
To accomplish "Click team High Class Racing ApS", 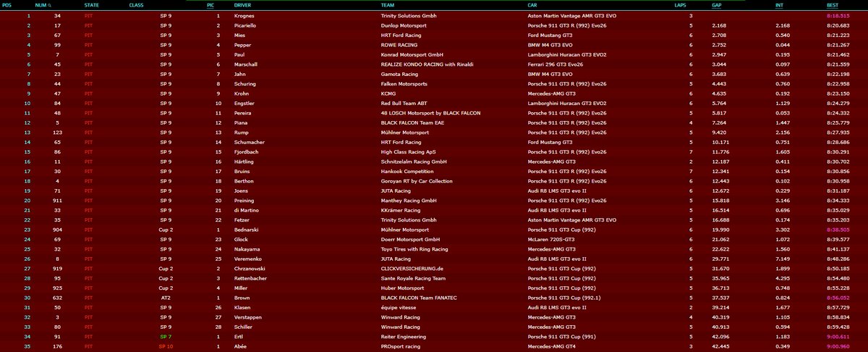I will 409,151.
